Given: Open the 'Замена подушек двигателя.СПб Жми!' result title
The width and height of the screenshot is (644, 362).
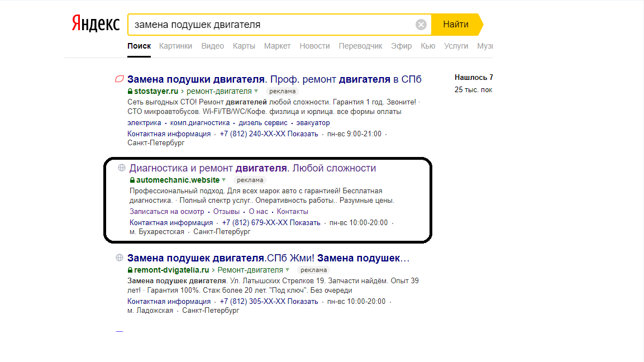Looking at the screenshot, I should click(x=269, y=258).
